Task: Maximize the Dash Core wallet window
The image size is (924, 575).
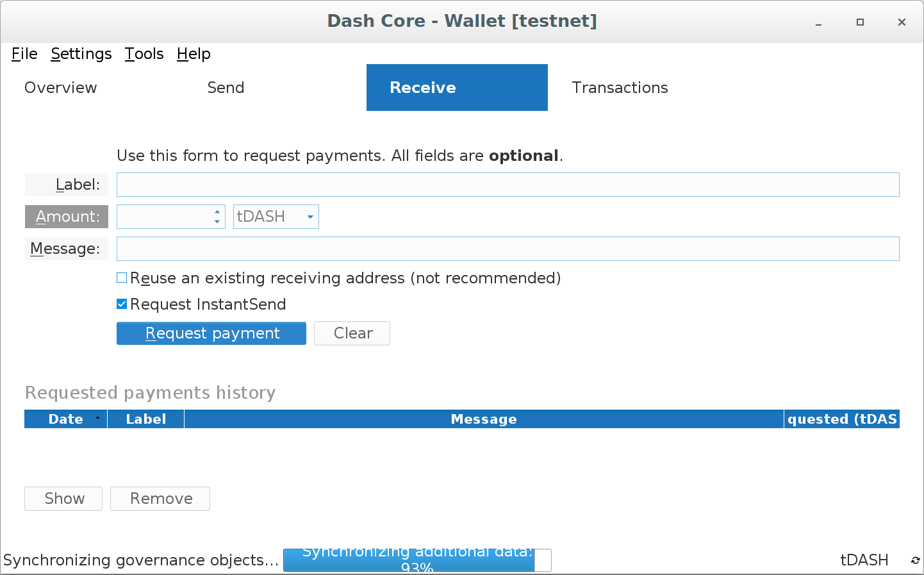Action: coord(860,22)
